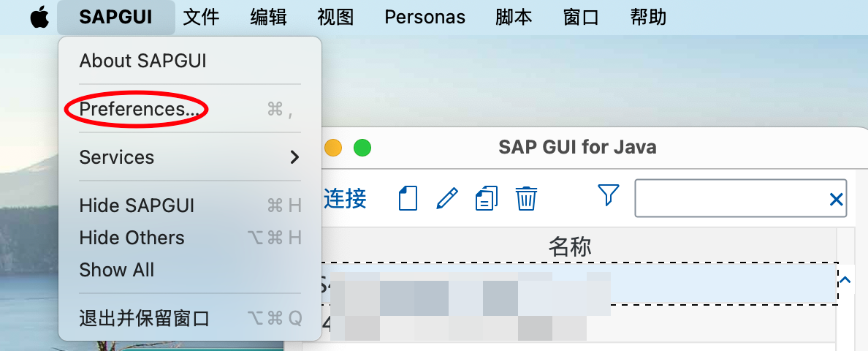The width and height of the screenshot is (868, 351).
Task: Click the 名称 column header
Action: pyautogui.click(x=570, y=246)
